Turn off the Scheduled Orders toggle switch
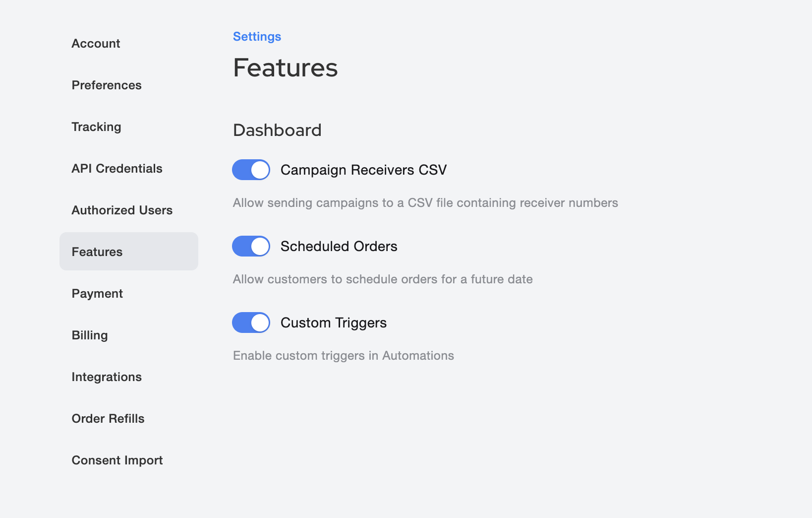812x518 pixels. 251,246
